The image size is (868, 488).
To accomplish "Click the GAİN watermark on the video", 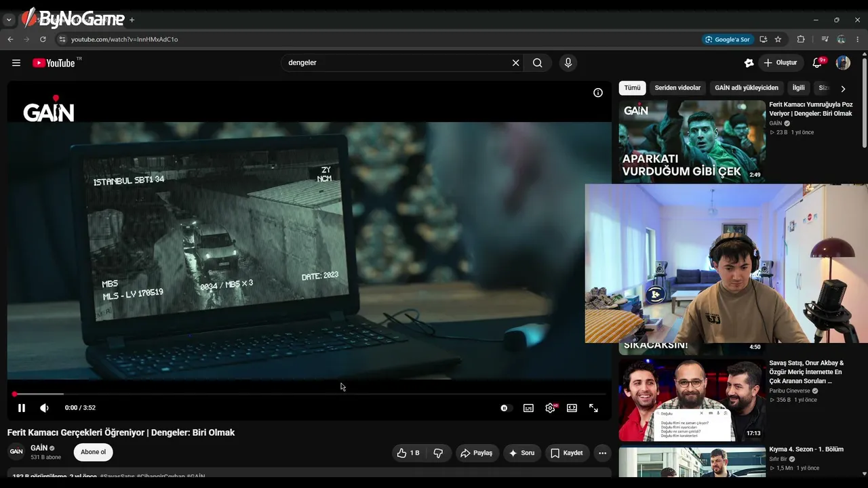I will (49, 109).
